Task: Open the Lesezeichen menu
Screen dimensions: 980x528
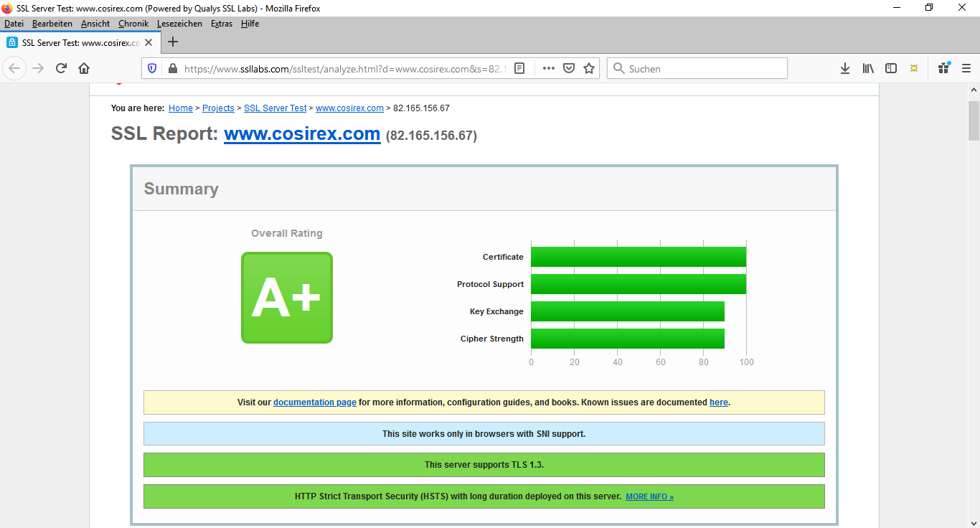Action: [x=179, y=24]
